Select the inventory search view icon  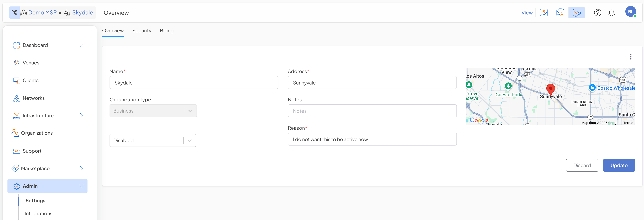click(560, 13)
